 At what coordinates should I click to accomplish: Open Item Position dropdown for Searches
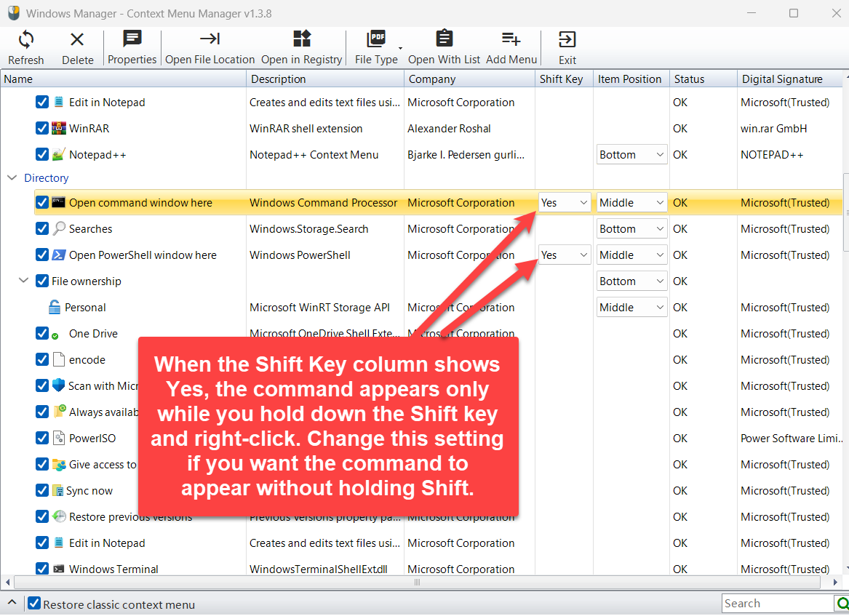point(632,229)
